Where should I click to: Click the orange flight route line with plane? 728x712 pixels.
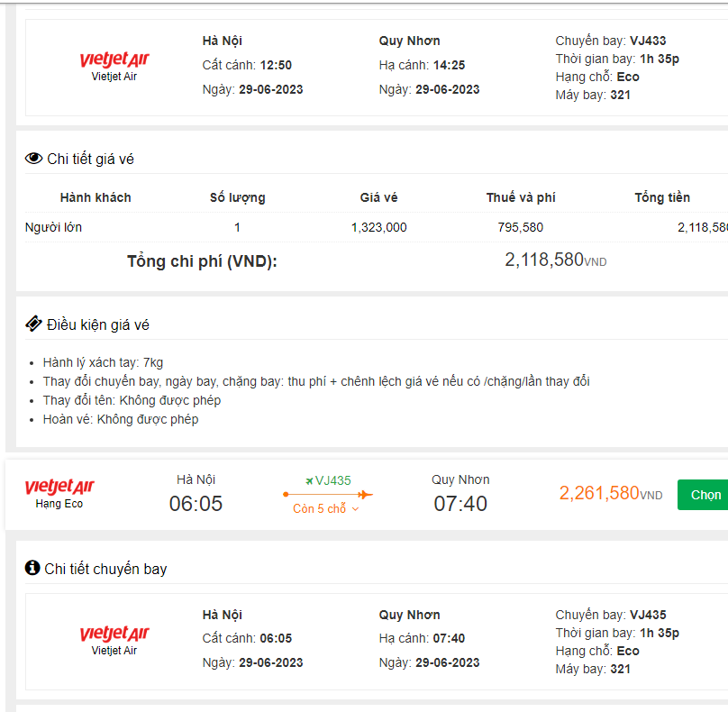tap(328, 494)
